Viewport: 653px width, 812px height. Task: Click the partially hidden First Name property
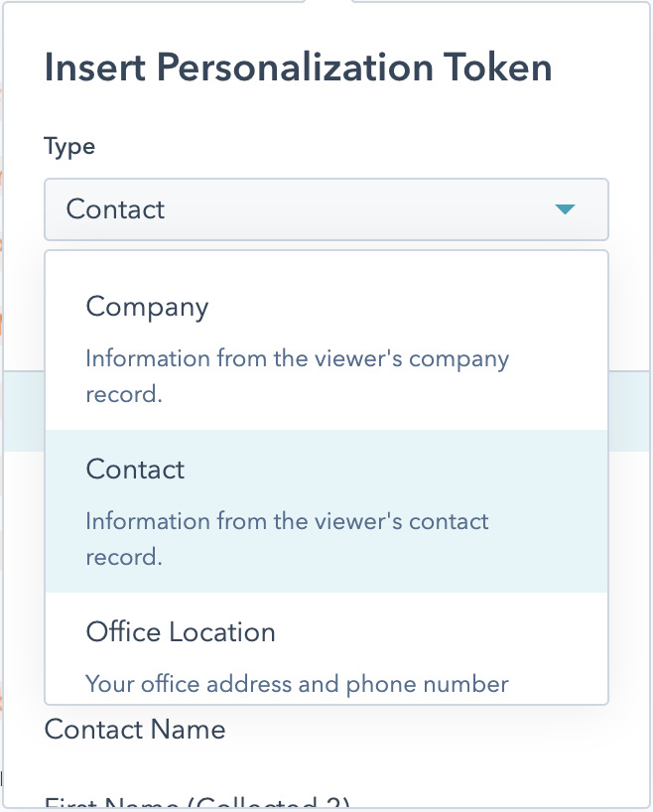coord(198,802)
